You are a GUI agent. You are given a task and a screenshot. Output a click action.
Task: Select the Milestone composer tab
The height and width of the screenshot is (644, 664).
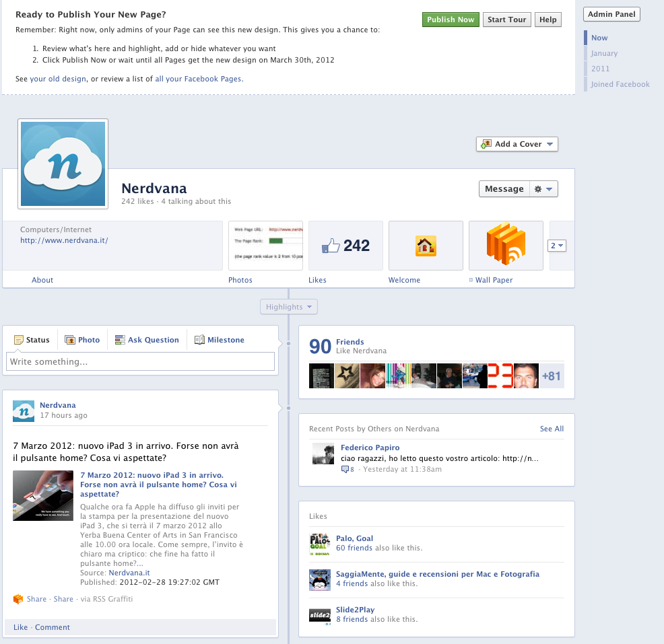coord(220,340)
